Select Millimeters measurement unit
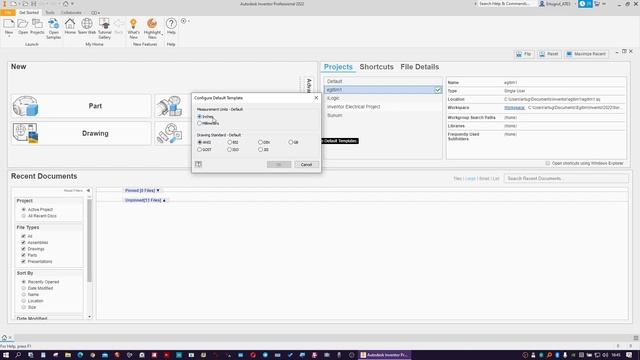640x360 pixels. click(200, 123)
